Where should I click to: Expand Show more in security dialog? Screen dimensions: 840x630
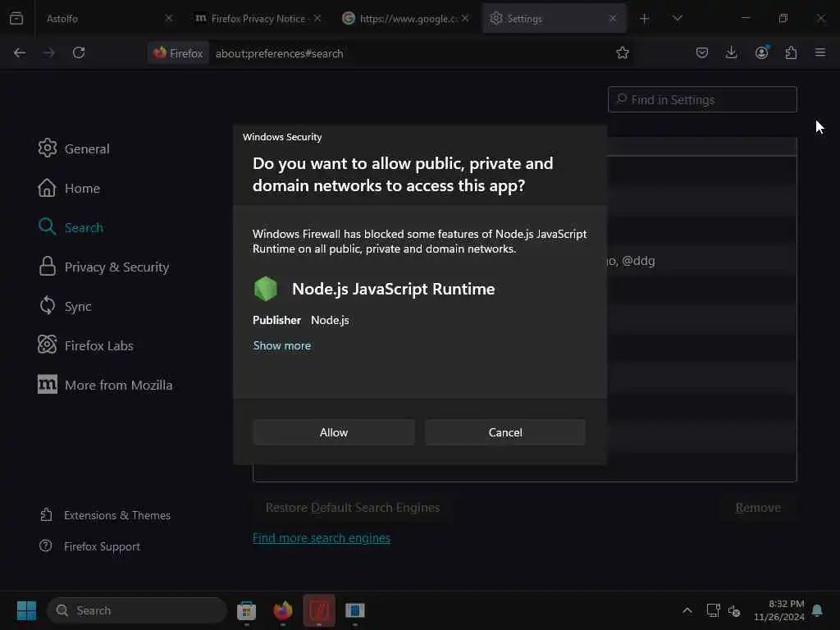click(x=282, y=345)
